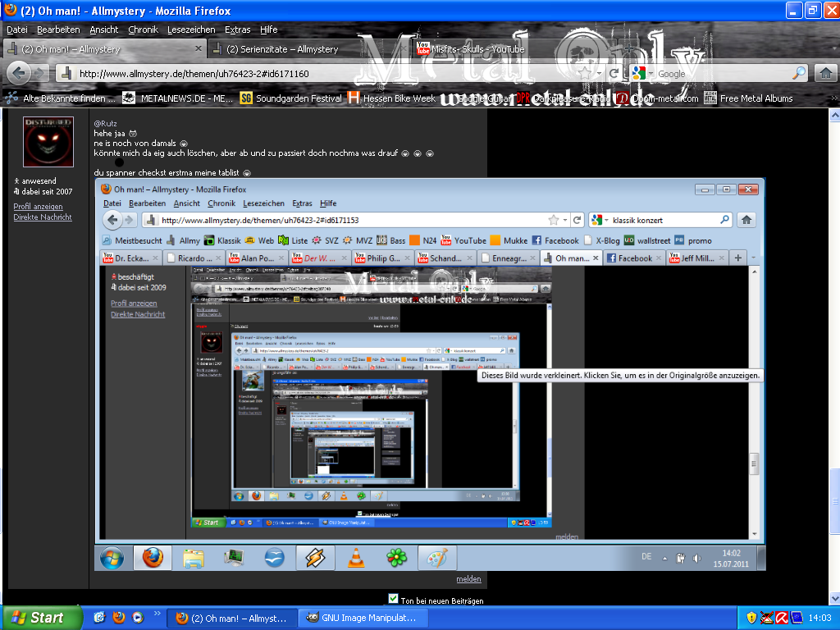
Task: Switch to GNU Image Manipulation taskbar button
Action: click(x=362, y=618)
